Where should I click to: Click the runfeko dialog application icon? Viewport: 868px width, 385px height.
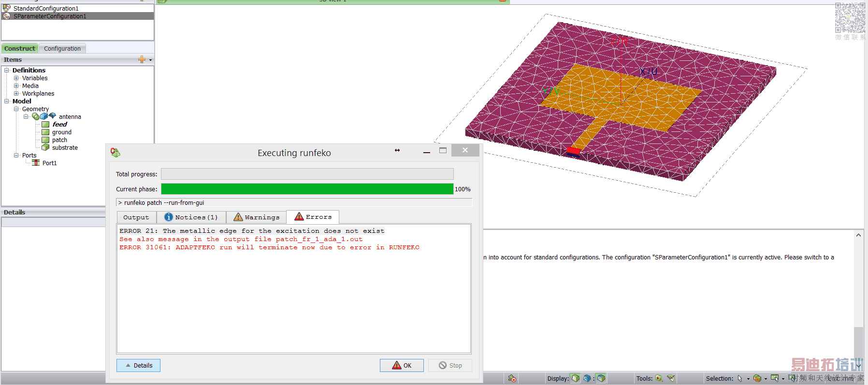[x=116, y=153]
